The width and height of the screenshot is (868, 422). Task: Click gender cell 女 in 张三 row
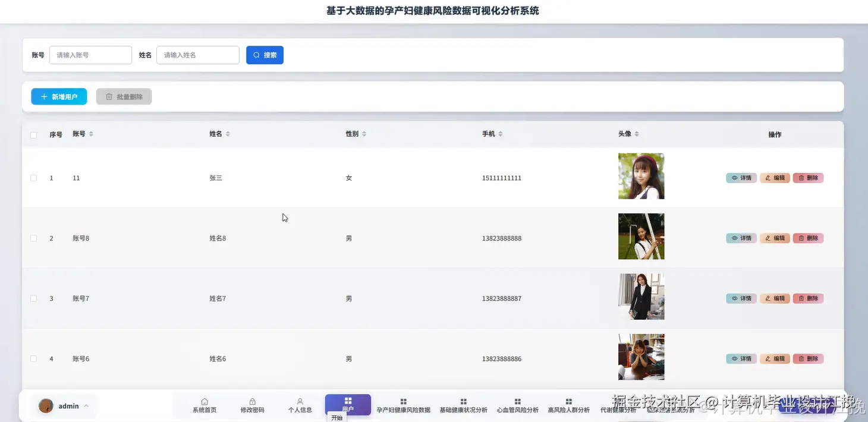pyautogui.click(x=349, y=178)
